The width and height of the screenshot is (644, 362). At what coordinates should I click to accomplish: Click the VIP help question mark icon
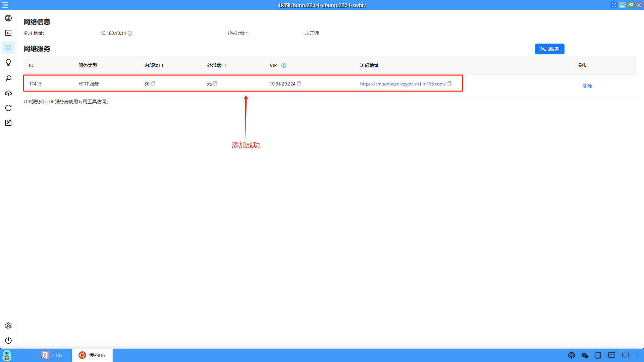[x=283, y=65]
